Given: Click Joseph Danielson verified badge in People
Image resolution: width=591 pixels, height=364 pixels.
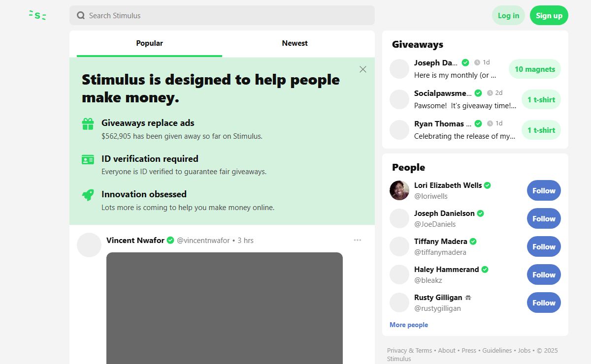Looking at the screenshot, I should pos(481,213).
